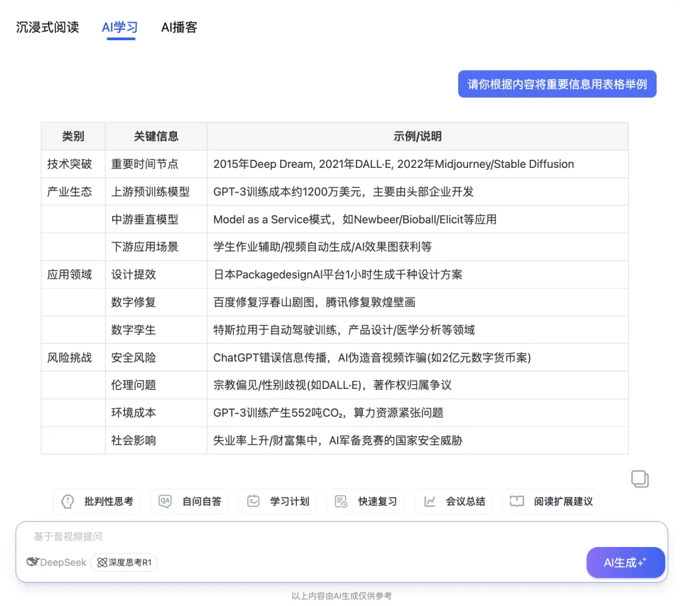
Task: Choose the 会议总结 quick prompt
Action: coord(453,502)
